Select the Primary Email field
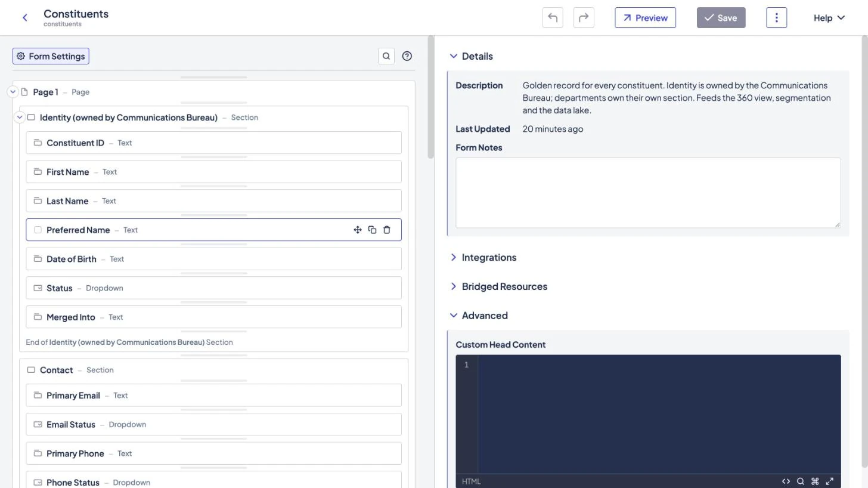 click(213, 396)
